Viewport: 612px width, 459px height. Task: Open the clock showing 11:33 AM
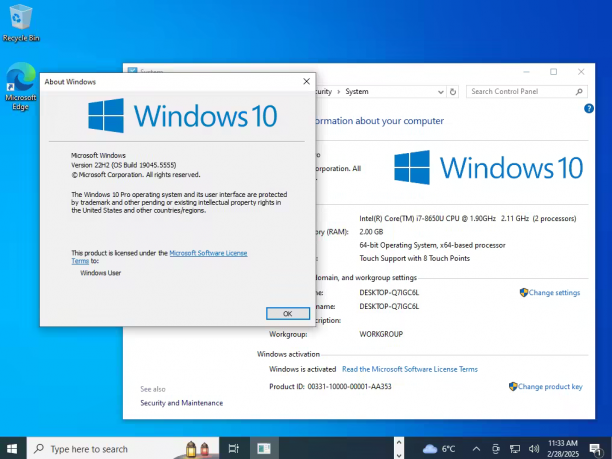pyautogui.click(x=563, y=448)
